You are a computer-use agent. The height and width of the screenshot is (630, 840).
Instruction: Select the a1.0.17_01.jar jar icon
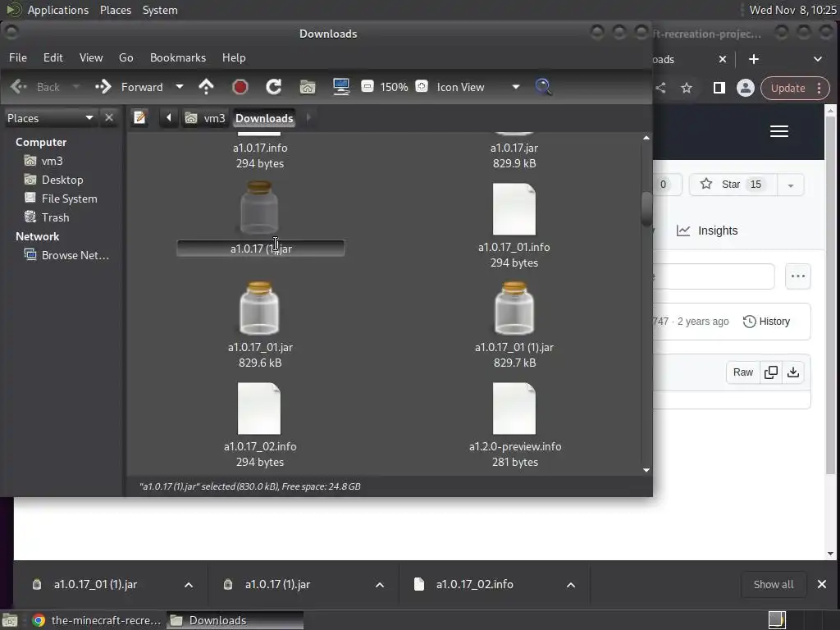pyautogui.click(x=259, y=308)
